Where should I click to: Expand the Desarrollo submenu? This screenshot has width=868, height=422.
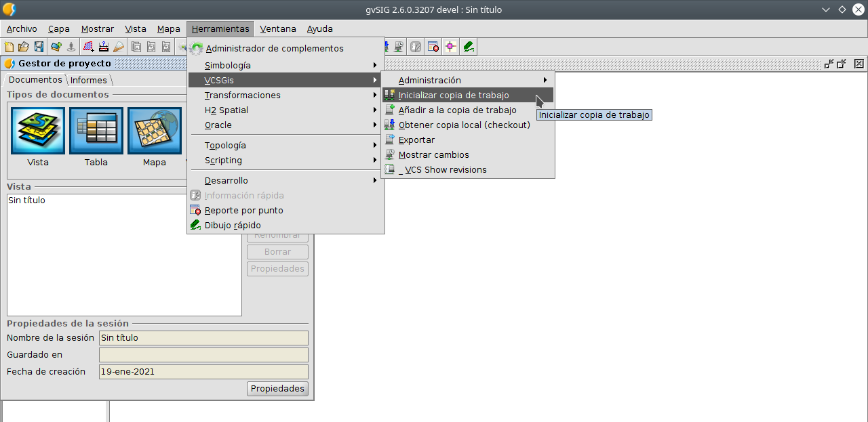(285, 181)
